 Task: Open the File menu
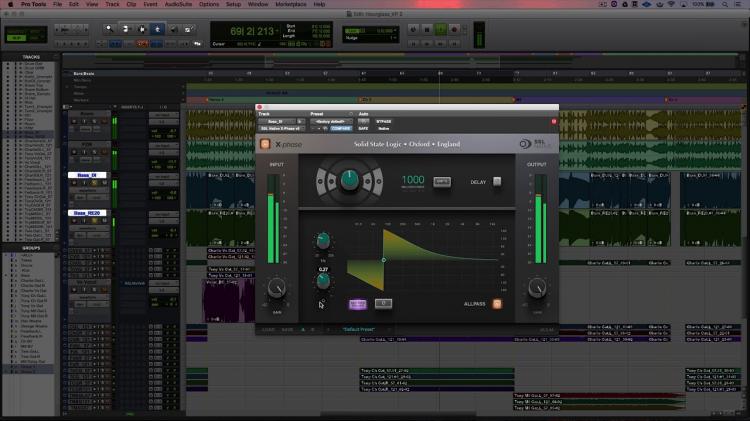point(57,4)
